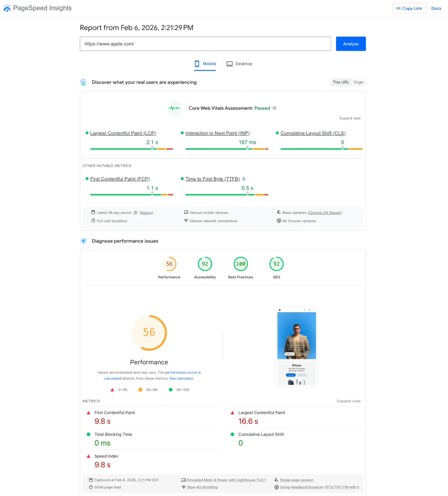The width and height of the screenshot is (448, 496).
Task: Open the help icon next to Passed
Action: click(274, 108)
